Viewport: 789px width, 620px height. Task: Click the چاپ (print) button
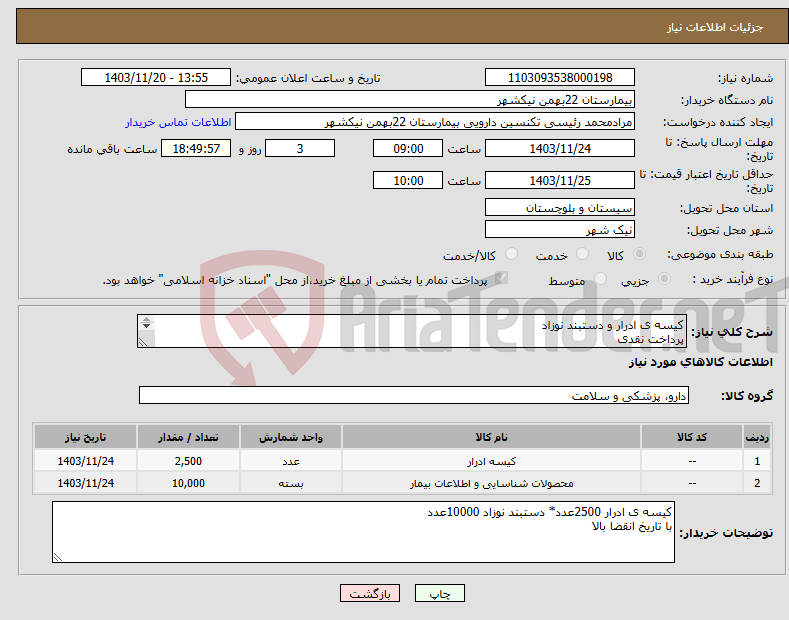[x=439, y=594]
